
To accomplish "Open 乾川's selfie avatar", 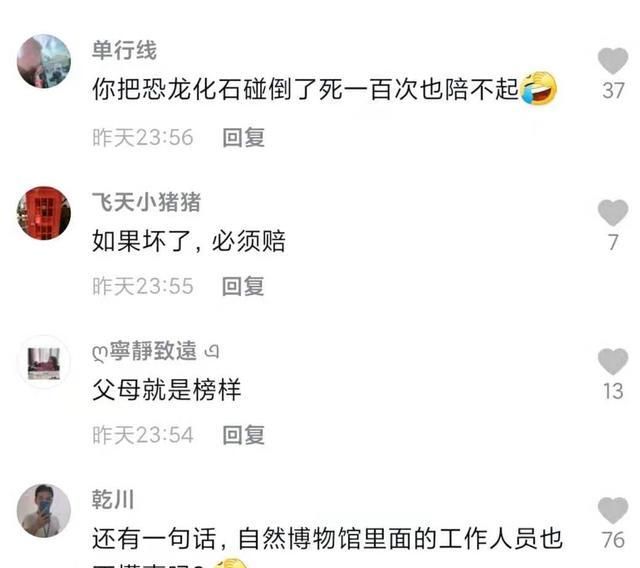I will 44,511.
